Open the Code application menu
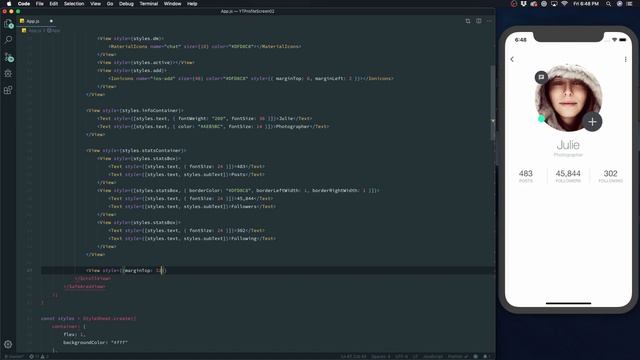Screen dimensions: 640x360 coord(24,4)
